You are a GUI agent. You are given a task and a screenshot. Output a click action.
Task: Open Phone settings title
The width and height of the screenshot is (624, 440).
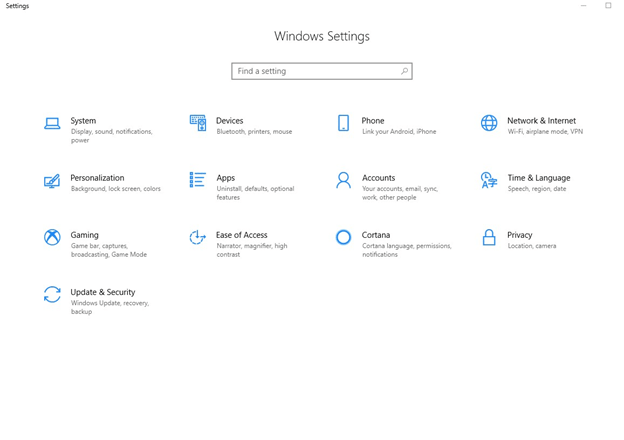pyautogui.click(x=373, y=121)
